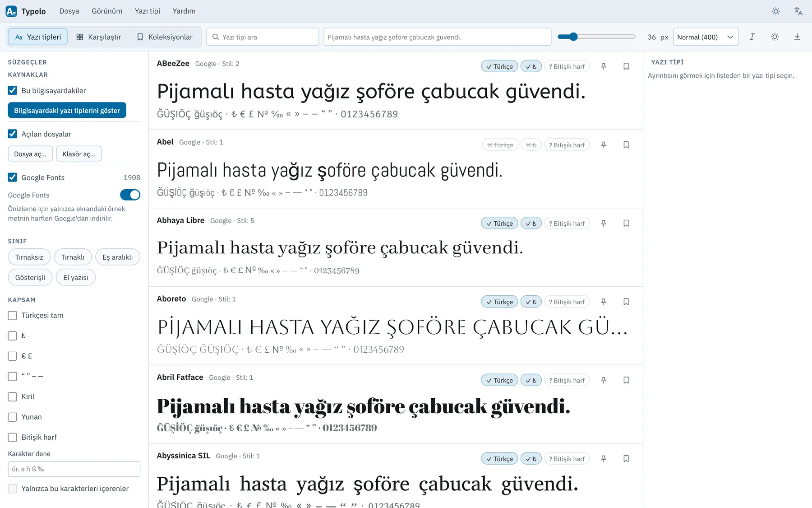Open the Yazı tipi menu
This screenshot has height=508, width=812.
click(x=148, y=11)
